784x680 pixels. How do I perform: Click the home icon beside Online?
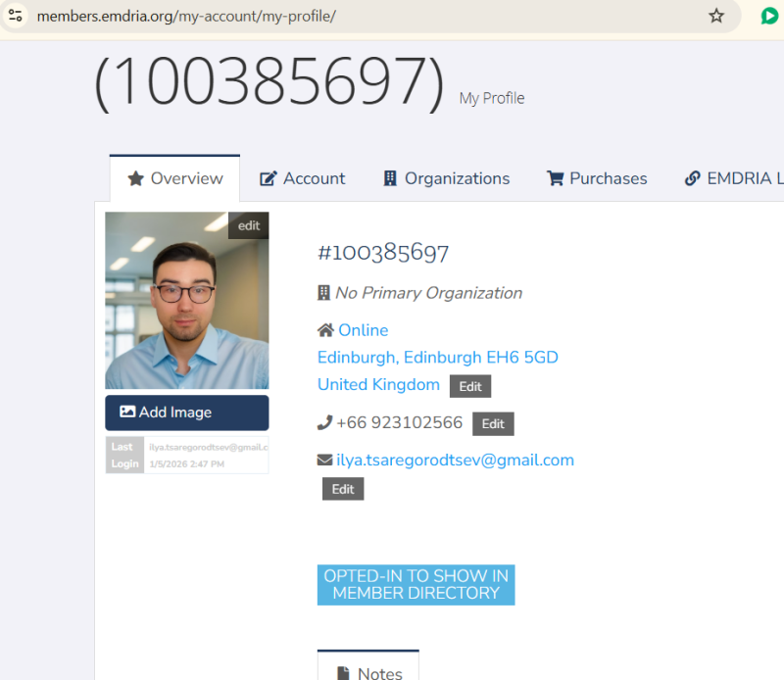(x=325, y=330)
